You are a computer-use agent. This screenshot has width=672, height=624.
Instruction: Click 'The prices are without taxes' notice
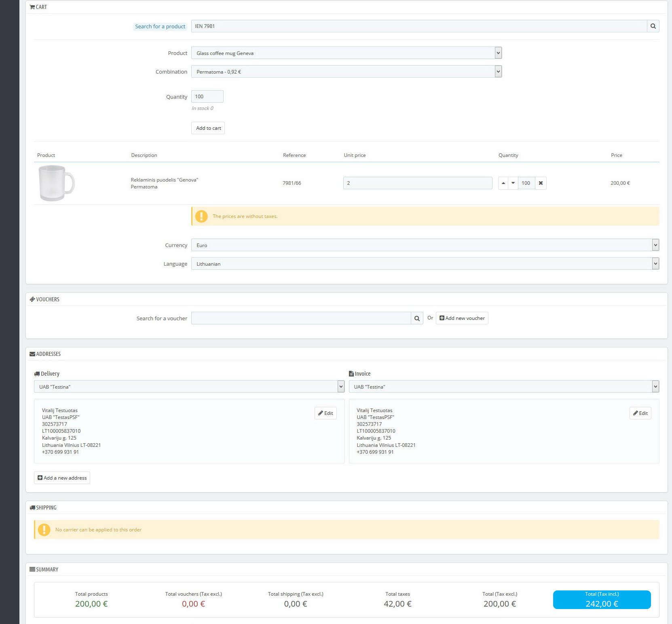point(245,216)
